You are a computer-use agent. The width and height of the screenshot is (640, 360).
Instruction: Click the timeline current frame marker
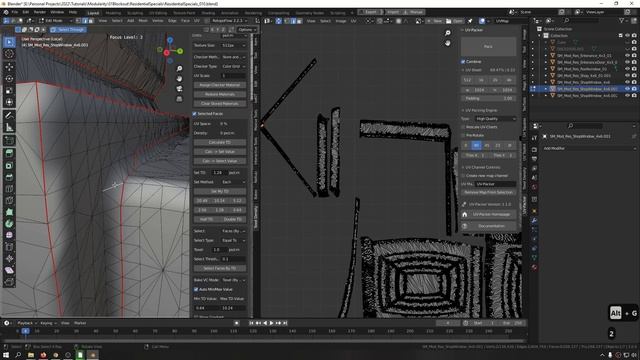(25, 331)
